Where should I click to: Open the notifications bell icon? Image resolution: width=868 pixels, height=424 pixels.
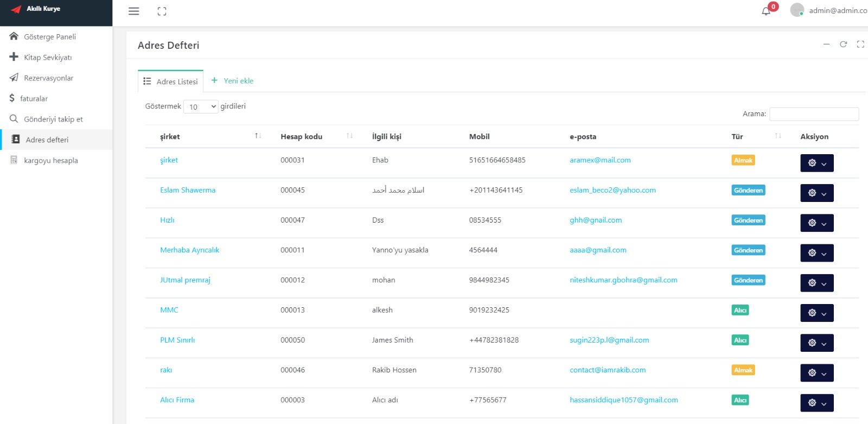click(766, 11)
